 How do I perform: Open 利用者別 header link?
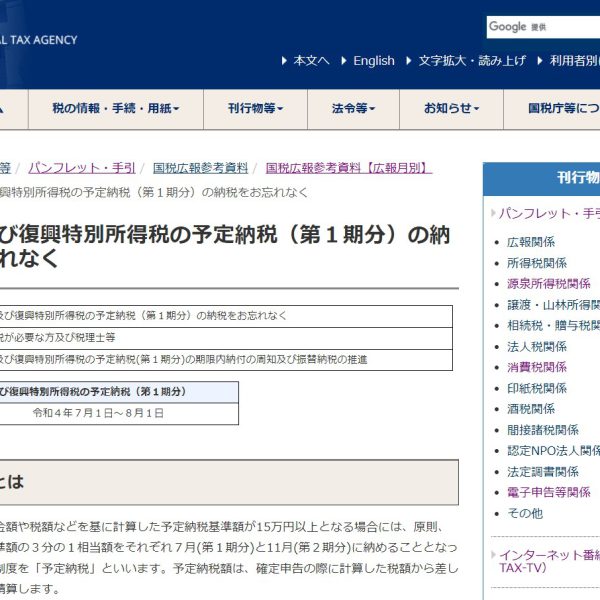[x=574, y=60]
